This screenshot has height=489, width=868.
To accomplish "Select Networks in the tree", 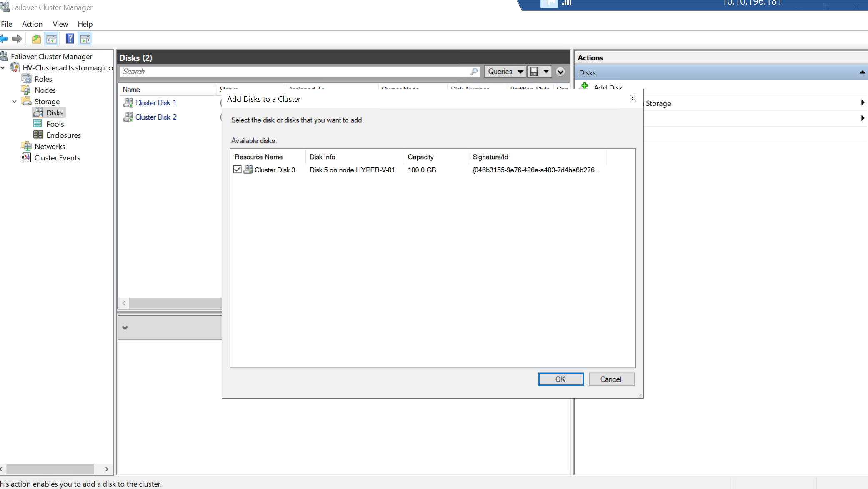I will pyautogui.click(x=50, y=146).
